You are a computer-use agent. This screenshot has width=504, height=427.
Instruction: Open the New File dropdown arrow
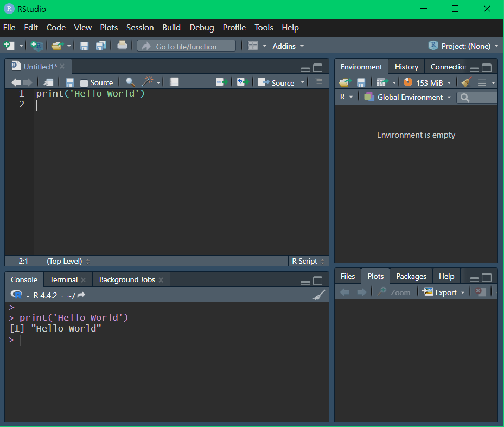21,46
